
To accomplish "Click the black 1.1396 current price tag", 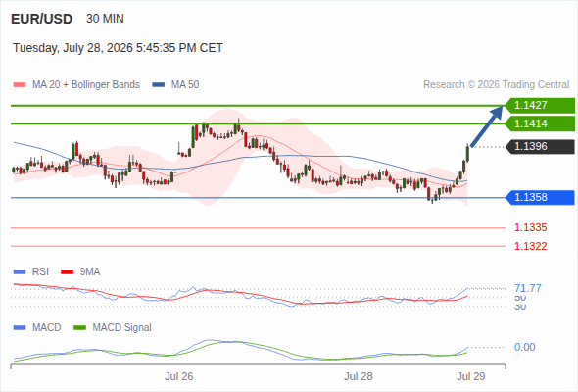I will pos(540,147).
